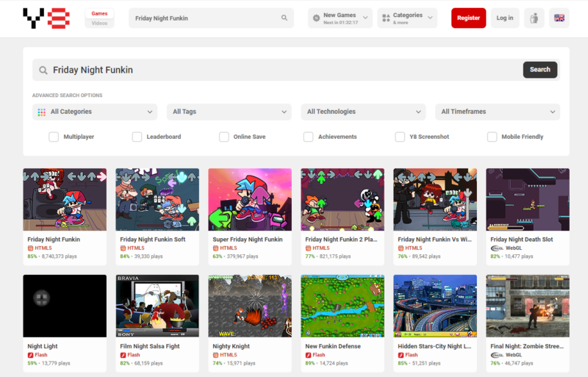This screenshot has height=377, width=588.
Task: Open the language flag selector
Action: [559, 18]
